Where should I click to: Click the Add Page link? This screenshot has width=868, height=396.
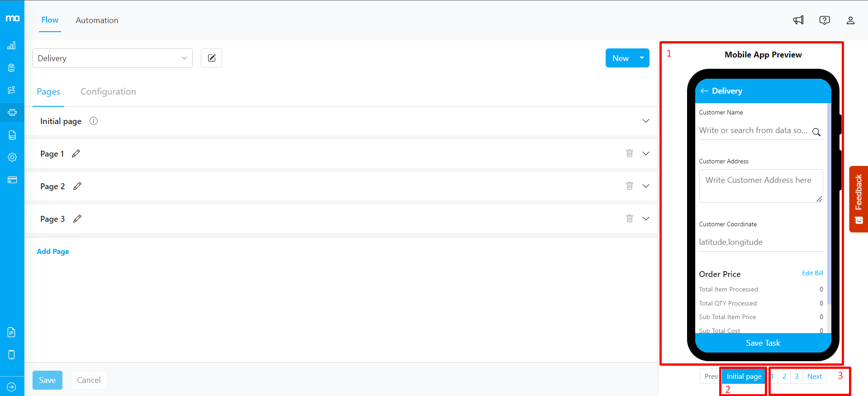(53, 252)
